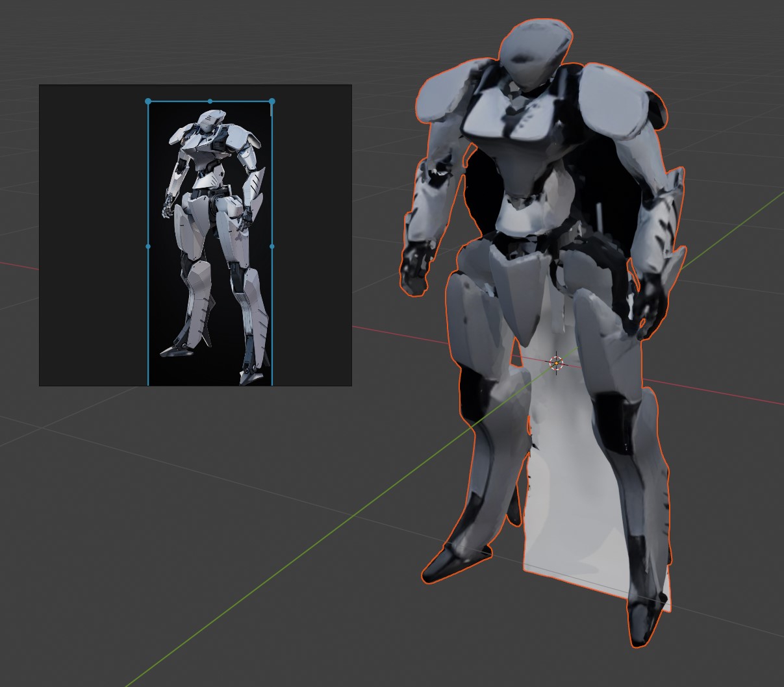This screenshot has width=784, height=687.
Task: Click the top-center crop handle
Action: [210, 101]
